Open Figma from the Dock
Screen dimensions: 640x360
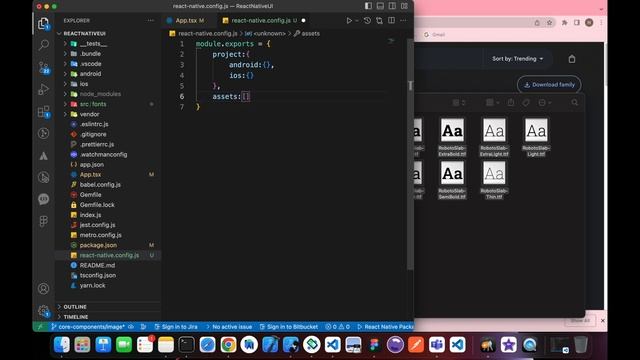pyautogui.click(x=374, y=345)
